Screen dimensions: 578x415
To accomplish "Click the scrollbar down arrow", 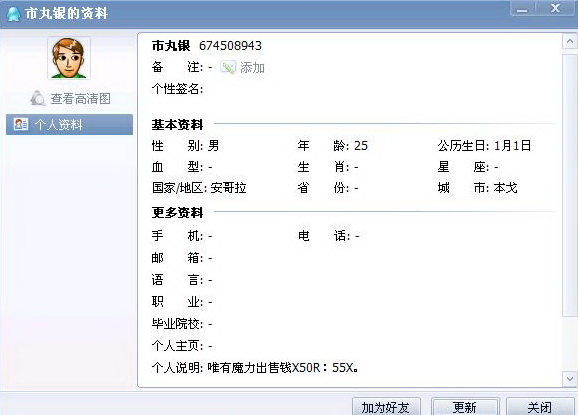I will 570,379.
